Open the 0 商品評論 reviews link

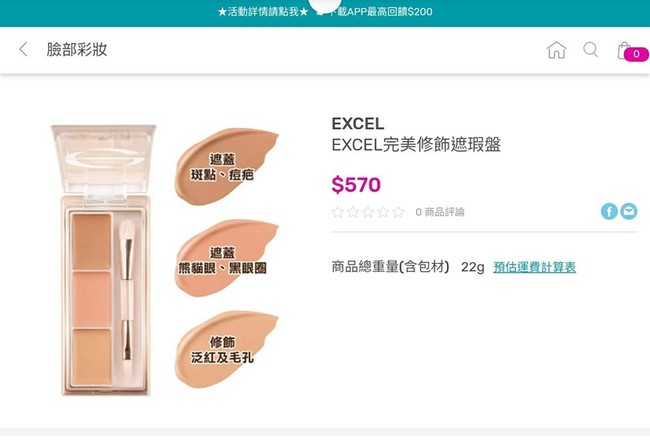coord(439,212)
